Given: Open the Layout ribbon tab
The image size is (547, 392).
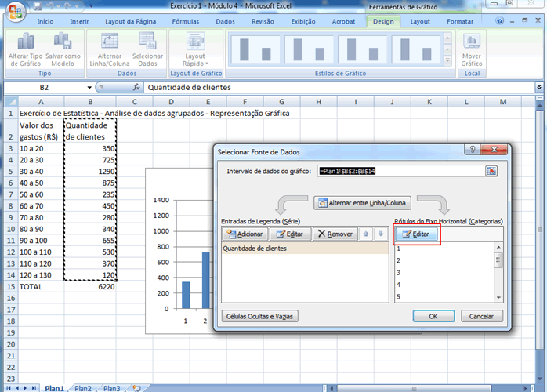Looking at the screenshot, I should (420, 22).
